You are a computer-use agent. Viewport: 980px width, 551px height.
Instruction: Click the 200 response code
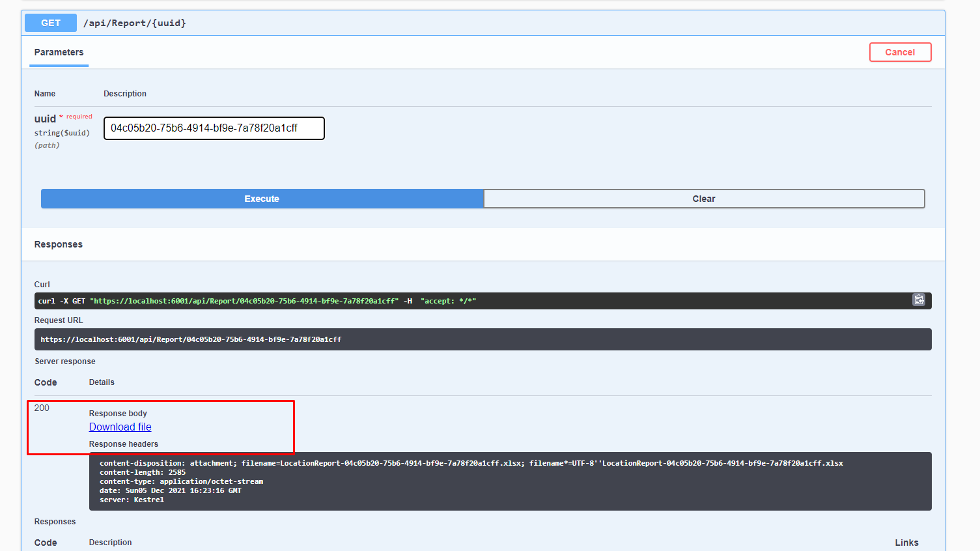[41, 408]
